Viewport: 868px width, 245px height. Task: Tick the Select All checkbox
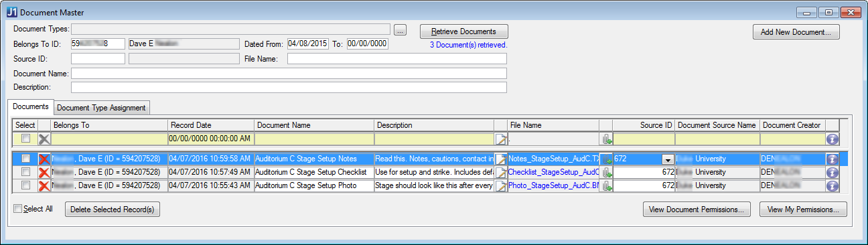coord(18,209)
